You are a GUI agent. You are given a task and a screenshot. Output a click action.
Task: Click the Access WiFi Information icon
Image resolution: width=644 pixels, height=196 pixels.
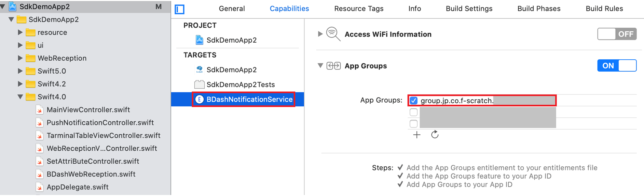[x=333, y=34]
